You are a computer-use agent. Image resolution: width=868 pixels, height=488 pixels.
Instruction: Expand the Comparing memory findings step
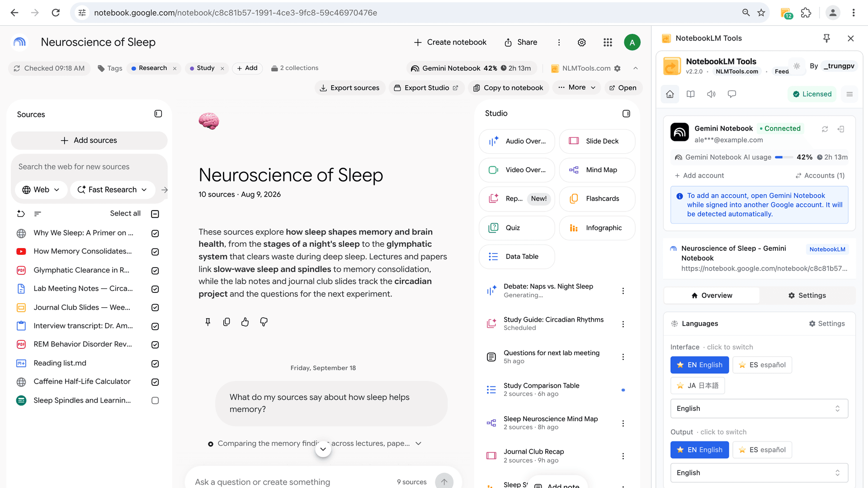(419, 443)
